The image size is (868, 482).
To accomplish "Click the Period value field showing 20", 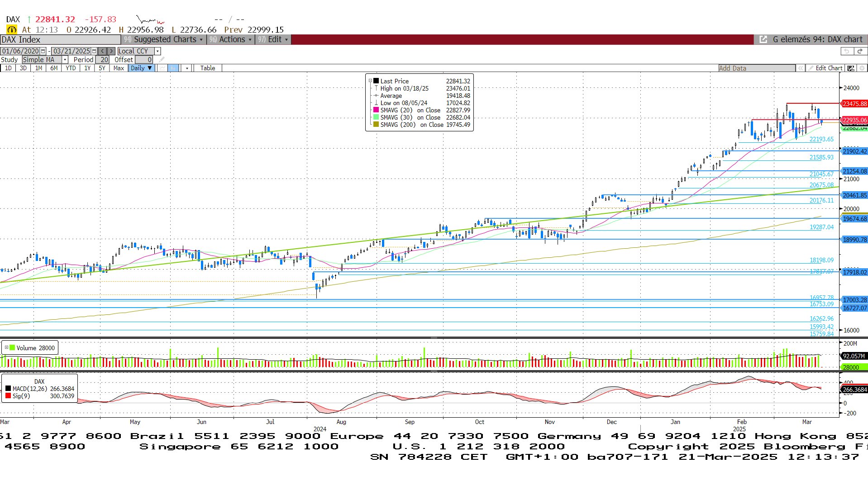I will (102, 60).
